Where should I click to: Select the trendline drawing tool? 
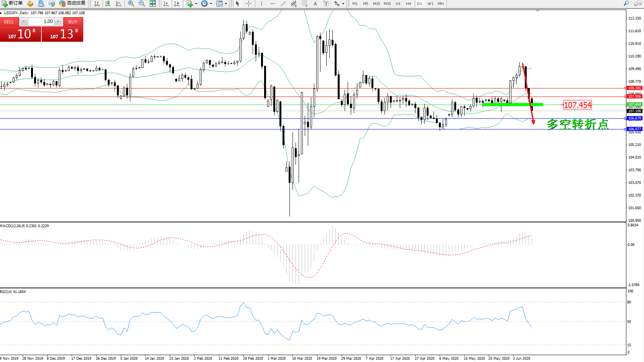(x=283, y=3)
